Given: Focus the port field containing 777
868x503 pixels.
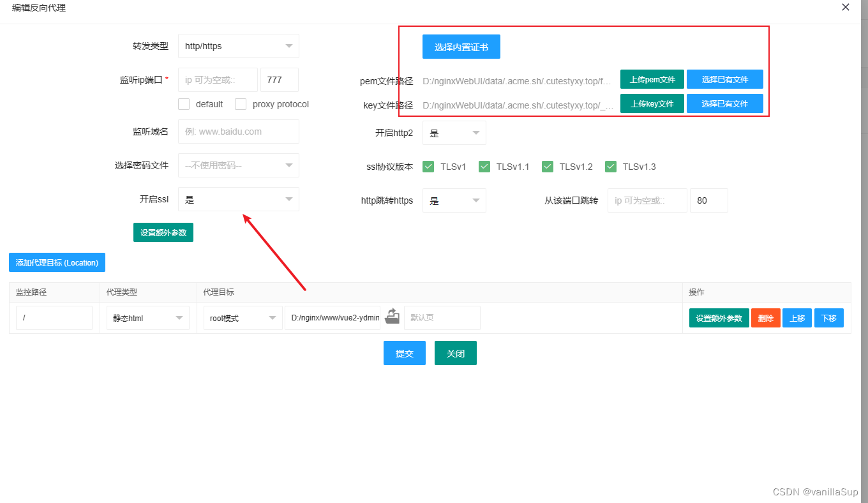Looking at the screenshot, I should [x=280, y=80].
